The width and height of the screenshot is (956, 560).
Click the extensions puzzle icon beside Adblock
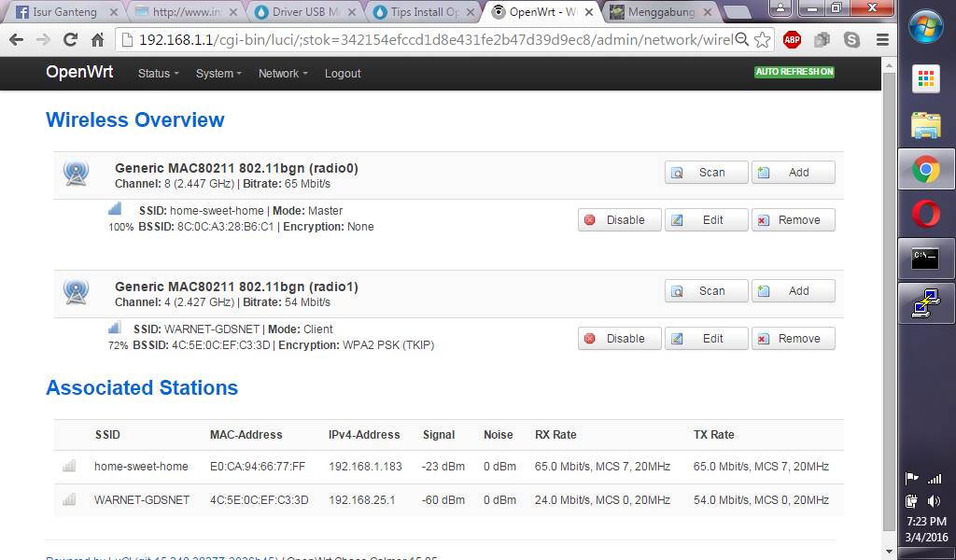pyautogui.click(x=822, y=40)
